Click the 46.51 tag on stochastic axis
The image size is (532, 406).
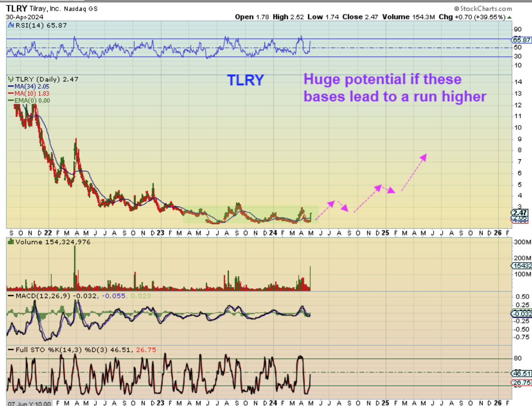click(x=522, y=373)
